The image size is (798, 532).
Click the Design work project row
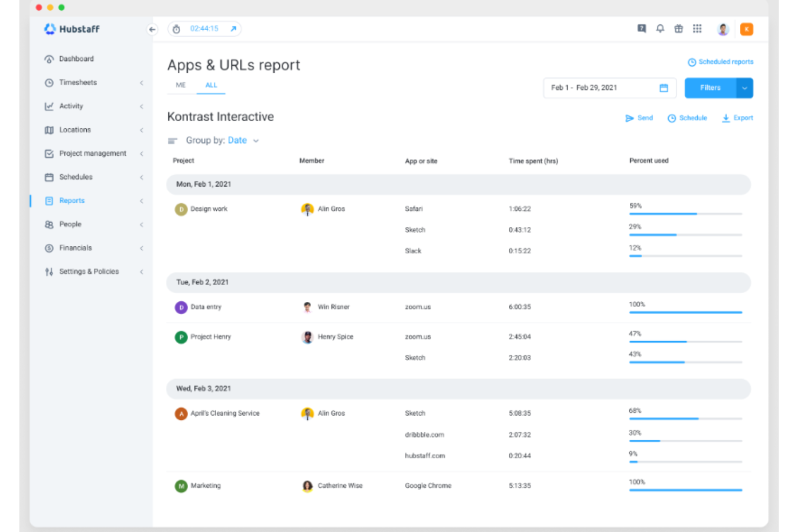click(201, 209)
